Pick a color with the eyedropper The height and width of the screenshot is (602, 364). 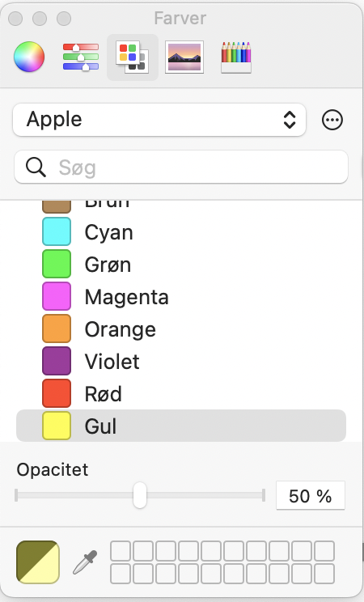pyautogui.click(x=85, y=562)
